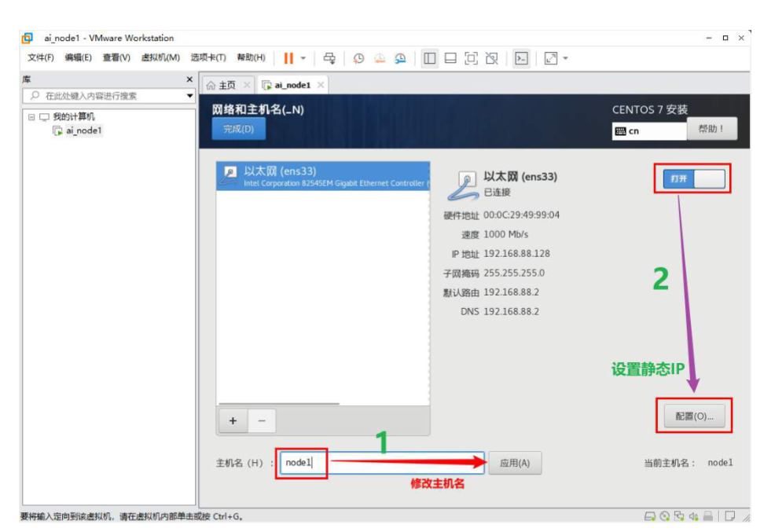Open the 查看(V) menu
This screenshot has height=532, width=775.
(116, 58)
